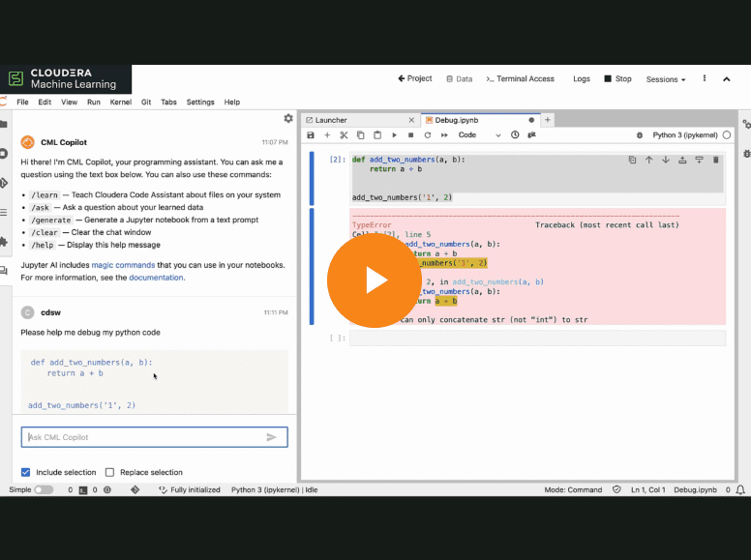Expand the Sessions dropdown
751x560 pixels.
coord(666,79)
